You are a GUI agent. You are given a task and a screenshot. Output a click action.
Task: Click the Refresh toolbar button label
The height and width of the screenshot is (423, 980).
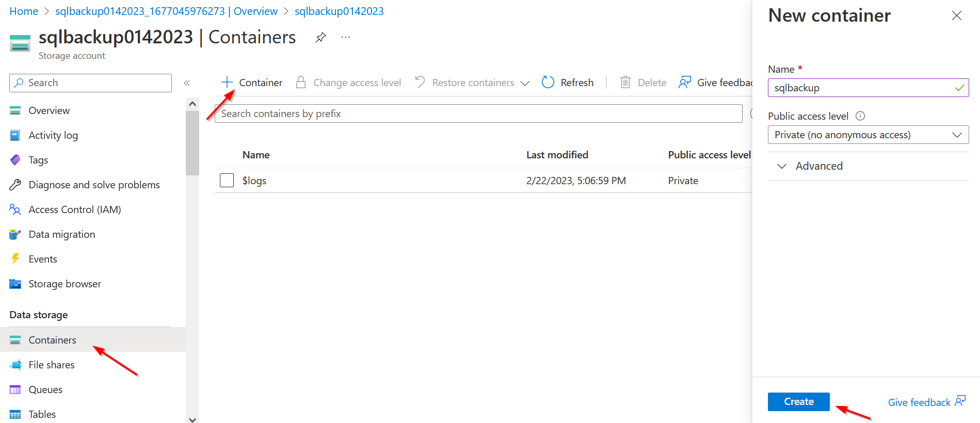pos(577,83)
